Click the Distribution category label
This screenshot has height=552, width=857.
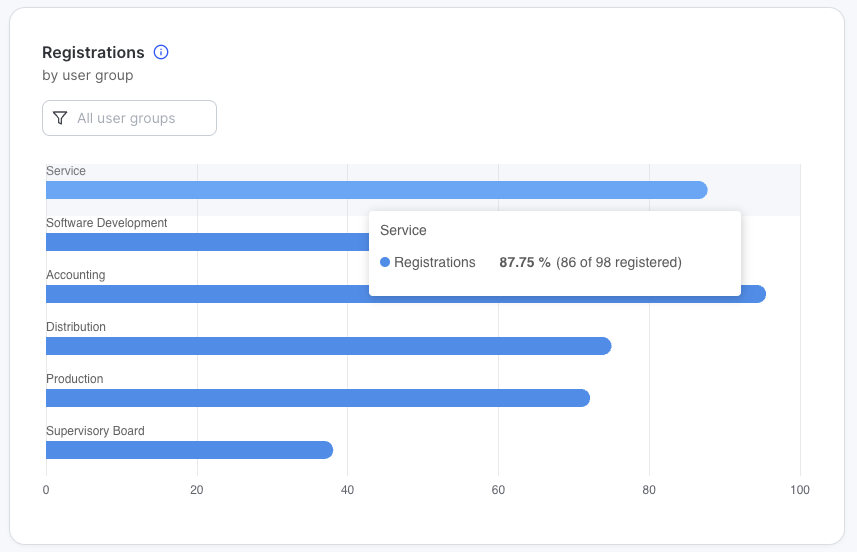pyautogui.click(x=76, y=327)
